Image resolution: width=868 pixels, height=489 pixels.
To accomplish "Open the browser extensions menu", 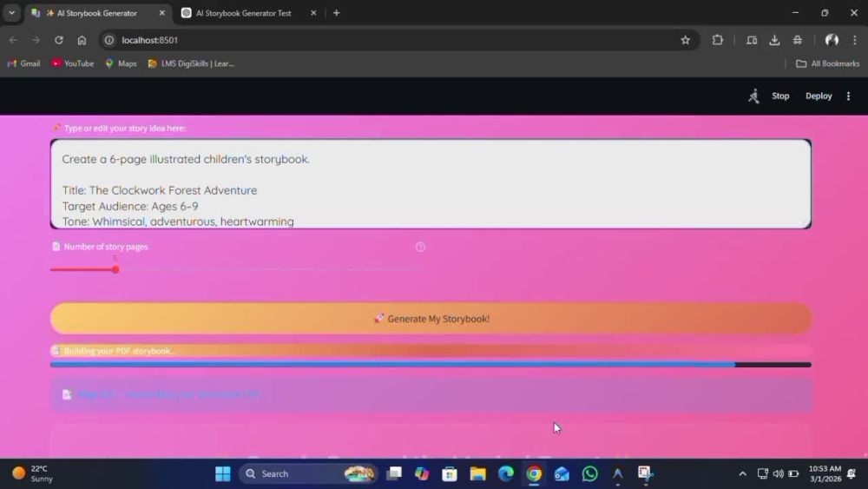I will click(718, 40).
